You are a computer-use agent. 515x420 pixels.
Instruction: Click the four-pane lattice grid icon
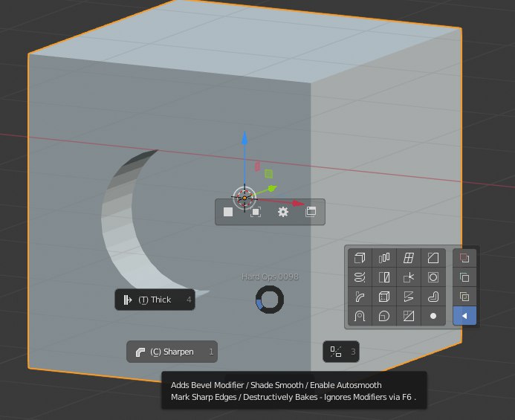pyautogui.click(x=409, y=258)
